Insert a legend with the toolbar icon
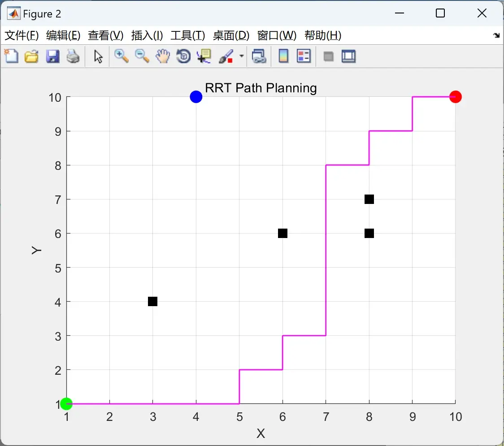This screenshot has width=504, height=446. [x=304, y=56]
